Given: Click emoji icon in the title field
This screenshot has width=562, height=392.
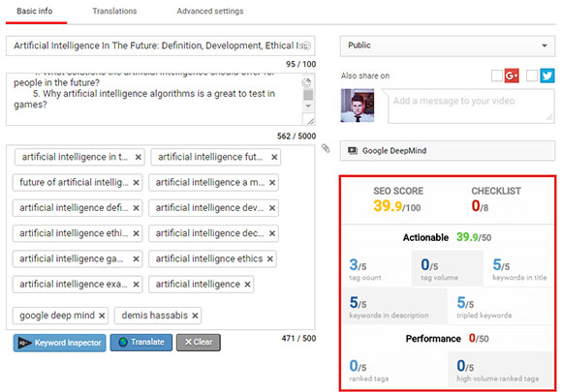Looking at the screenshot, I should click(x=305, y=45).
